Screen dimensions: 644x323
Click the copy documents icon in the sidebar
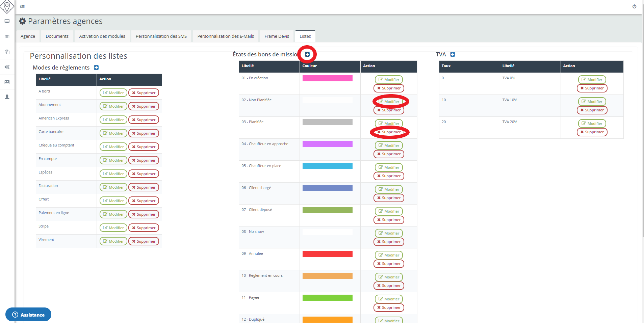coord(7,52)
